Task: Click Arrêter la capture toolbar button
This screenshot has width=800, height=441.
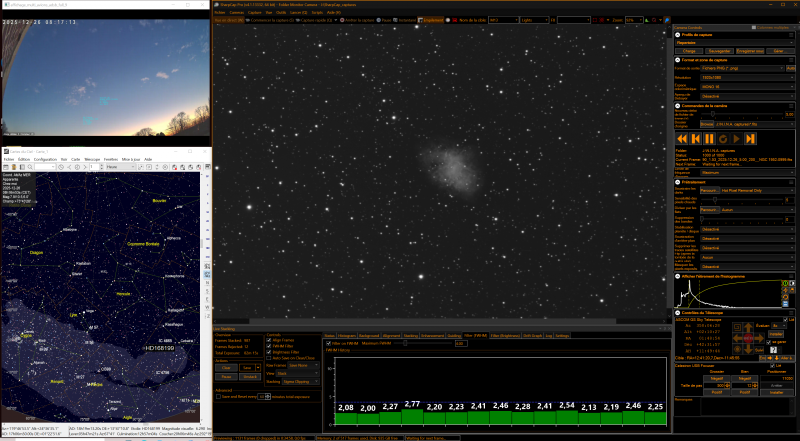Action: [357, 20]
